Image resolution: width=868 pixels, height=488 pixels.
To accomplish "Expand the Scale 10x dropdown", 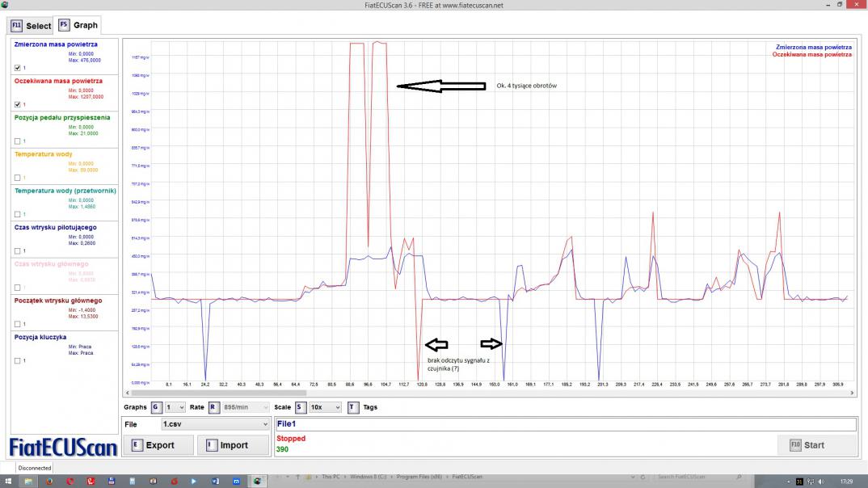I will click(x=326, y=407).
